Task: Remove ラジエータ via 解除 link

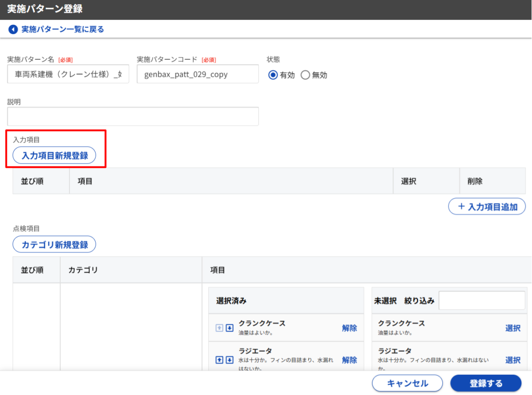Action: pyautogui.click(x=349, y=360)
